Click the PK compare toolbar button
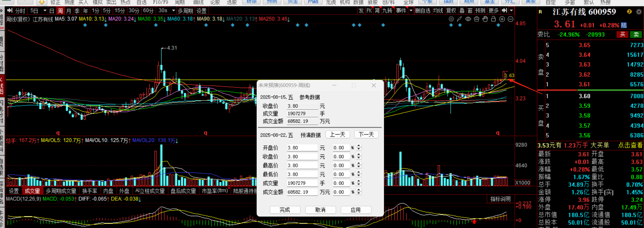 (x=369, y=10)
